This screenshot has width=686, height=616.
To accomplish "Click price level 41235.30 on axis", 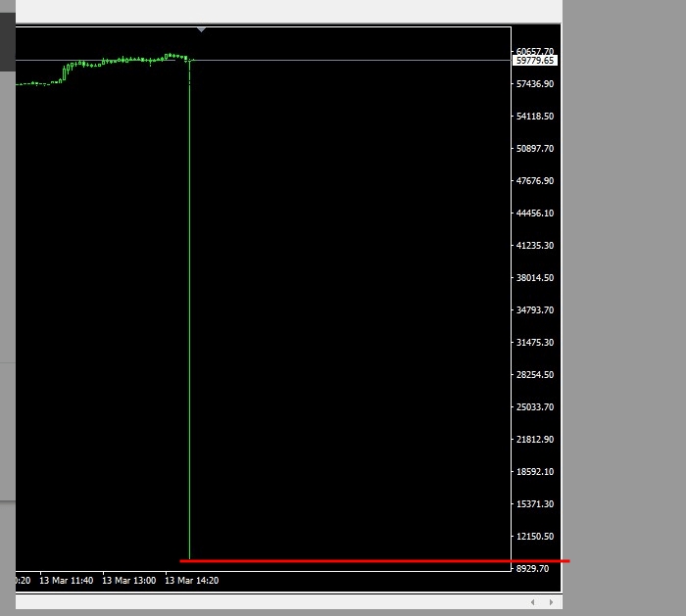I will point(535,246).
